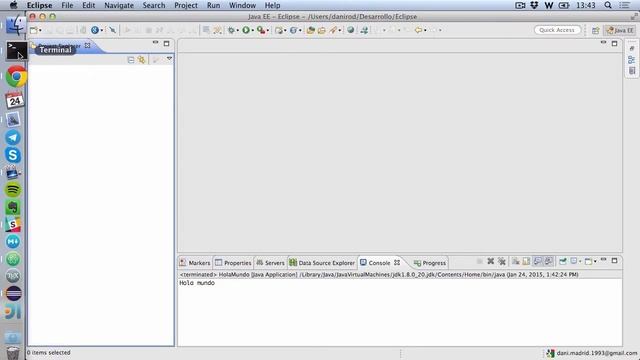Open the File menu
640x360 pixels.
pos(67,5)
